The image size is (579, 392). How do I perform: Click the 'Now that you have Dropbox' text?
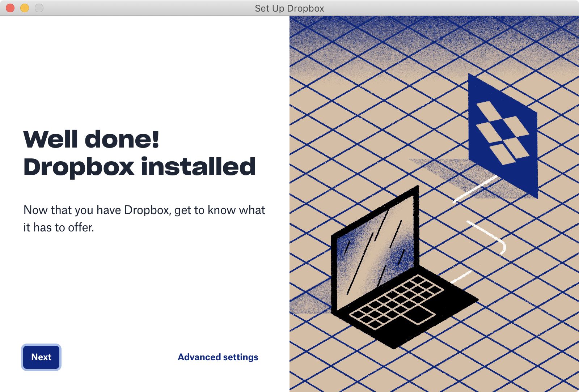coord(144,210)
